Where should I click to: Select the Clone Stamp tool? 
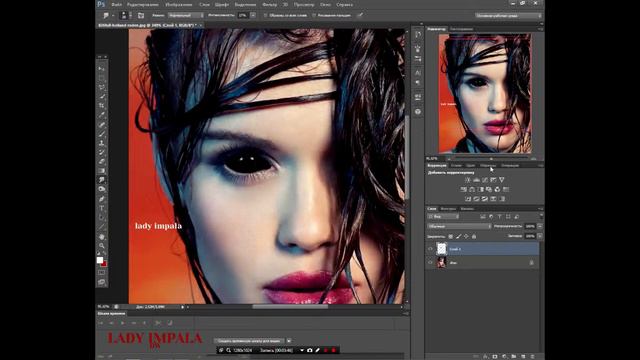click(x=102, y=143)
